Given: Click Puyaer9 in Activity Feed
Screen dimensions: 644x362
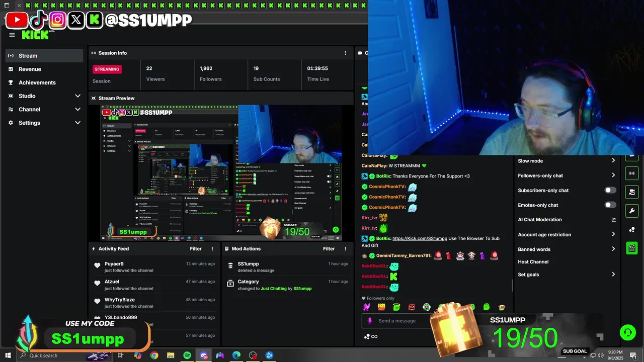Looking at the screenshot, I should pos(114,263).
